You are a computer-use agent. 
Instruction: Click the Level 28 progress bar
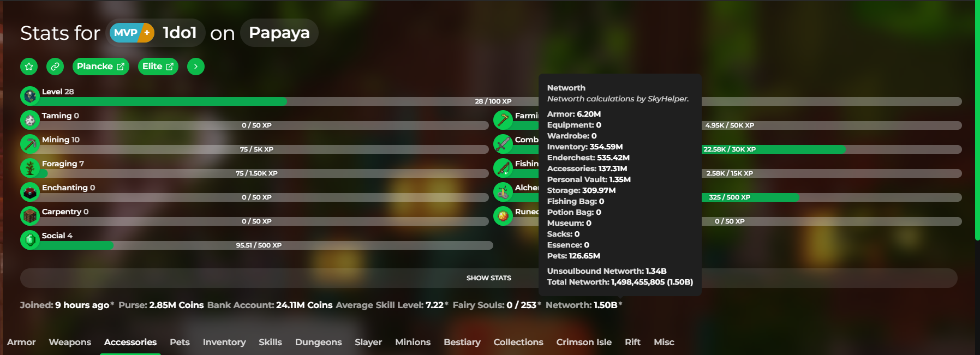(273, 101)
